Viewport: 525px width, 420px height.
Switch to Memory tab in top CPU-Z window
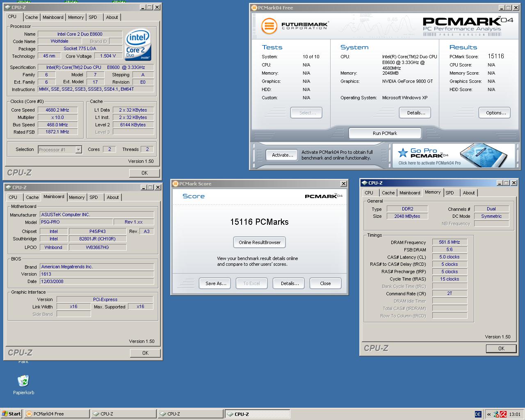(76, 17)
